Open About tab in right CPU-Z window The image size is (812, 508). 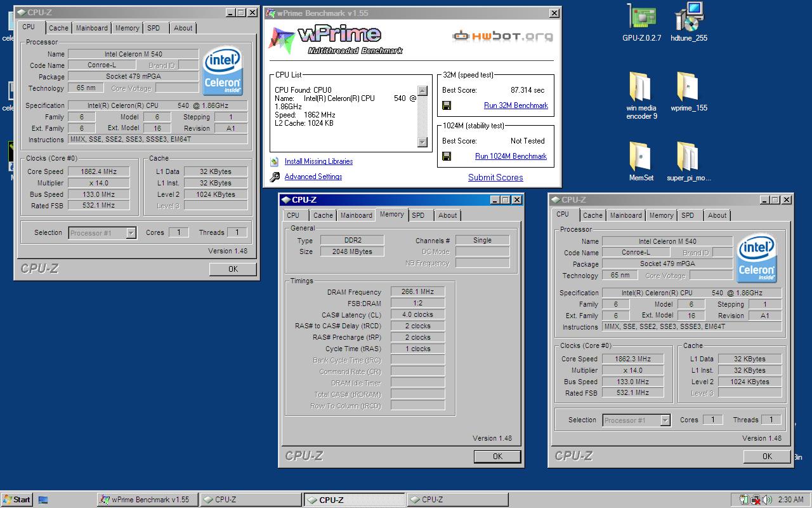(x=717, y=215)
